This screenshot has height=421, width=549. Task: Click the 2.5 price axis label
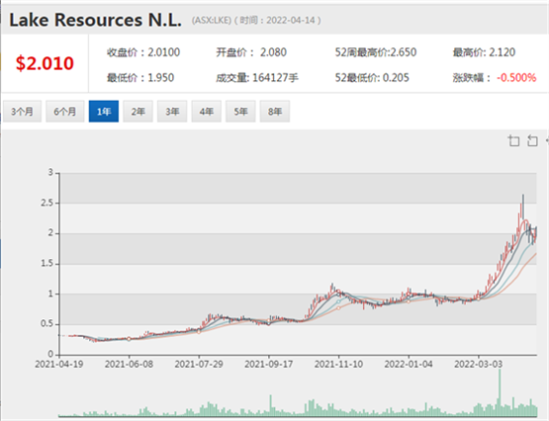click(47, 203)
